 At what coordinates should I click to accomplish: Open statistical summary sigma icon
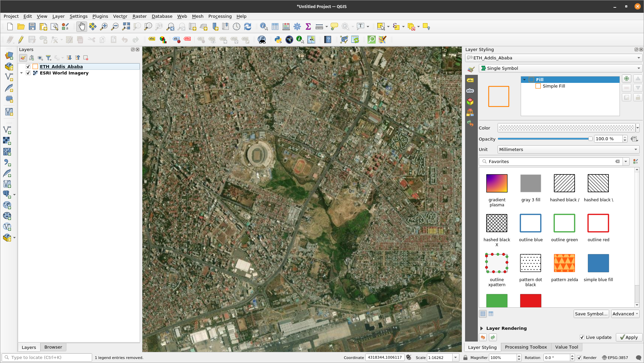[308, 27]
